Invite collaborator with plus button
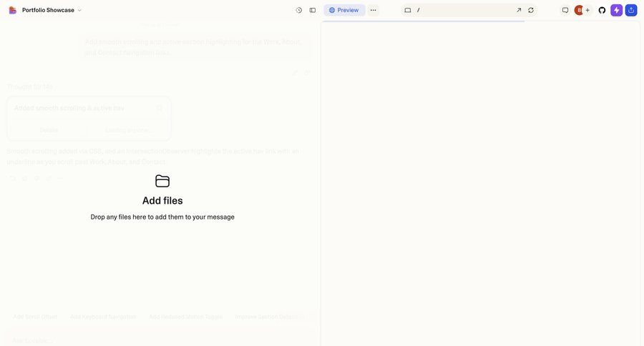The image size is (644, 346). click(x=587, y=10)
